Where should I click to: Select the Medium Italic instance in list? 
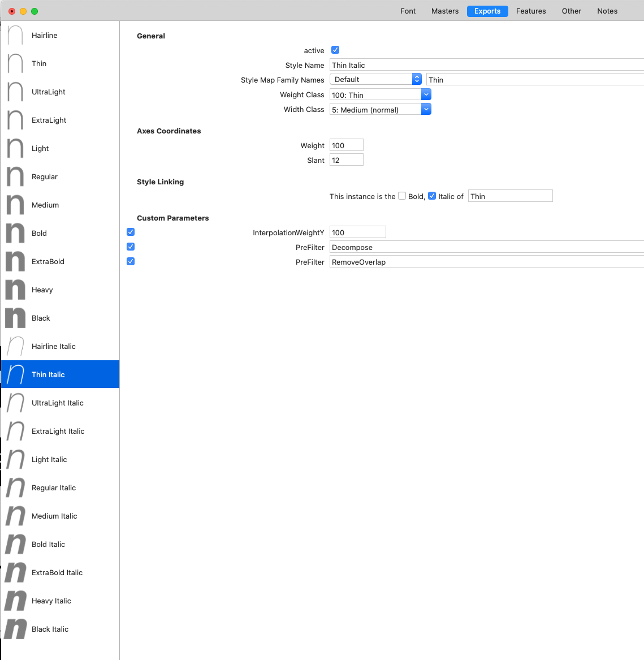click(x=54, y=516)
